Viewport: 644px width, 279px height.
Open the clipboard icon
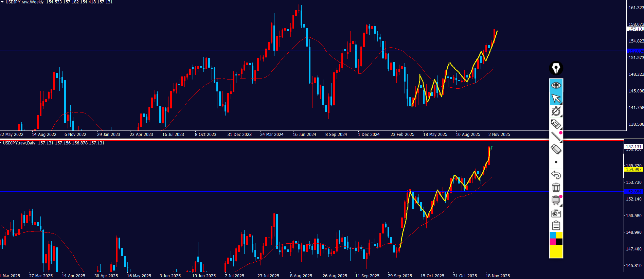tap(556, 225)
